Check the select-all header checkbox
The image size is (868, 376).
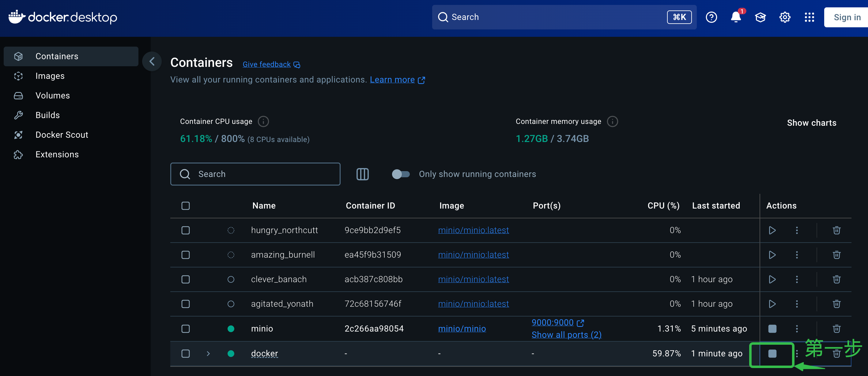click(185, 206)
